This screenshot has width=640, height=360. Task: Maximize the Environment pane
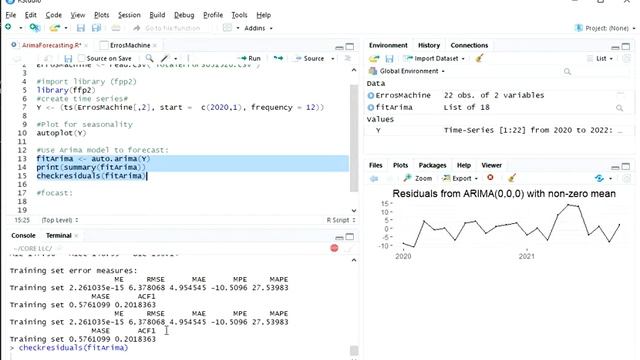point(626,47)
